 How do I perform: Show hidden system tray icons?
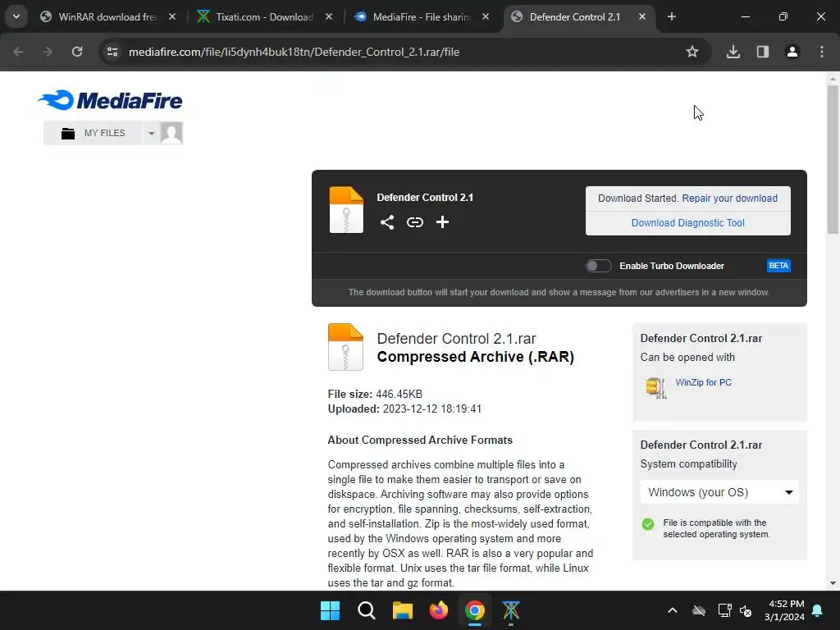coord(673,610)
